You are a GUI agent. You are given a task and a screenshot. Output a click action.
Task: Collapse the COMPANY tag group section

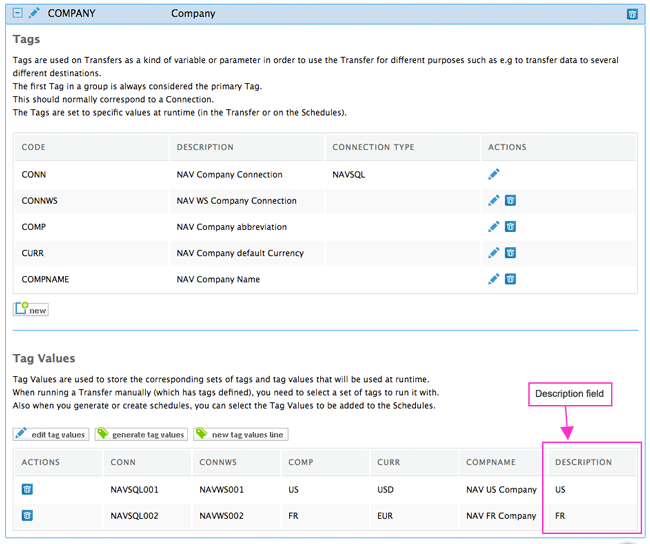pyautogui.click(x=17, y=13)
